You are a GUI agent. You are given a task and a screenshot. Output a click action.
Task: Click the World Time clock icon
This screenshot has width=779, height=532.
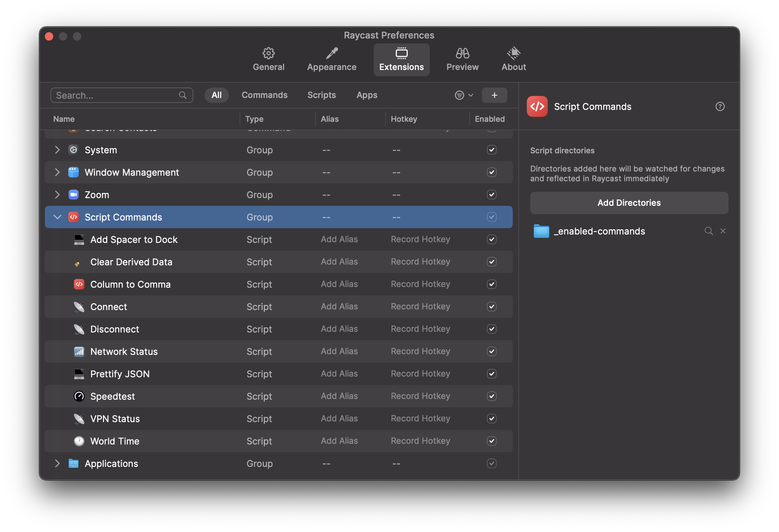[79, 441]
